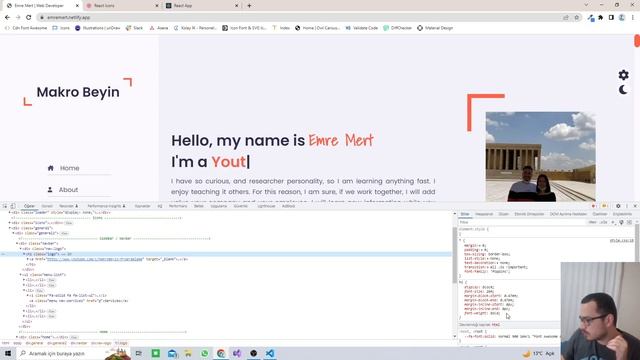Open Chrome from the taskbar
This screenshot has width=640, height=360.
(x=221, y=353)
